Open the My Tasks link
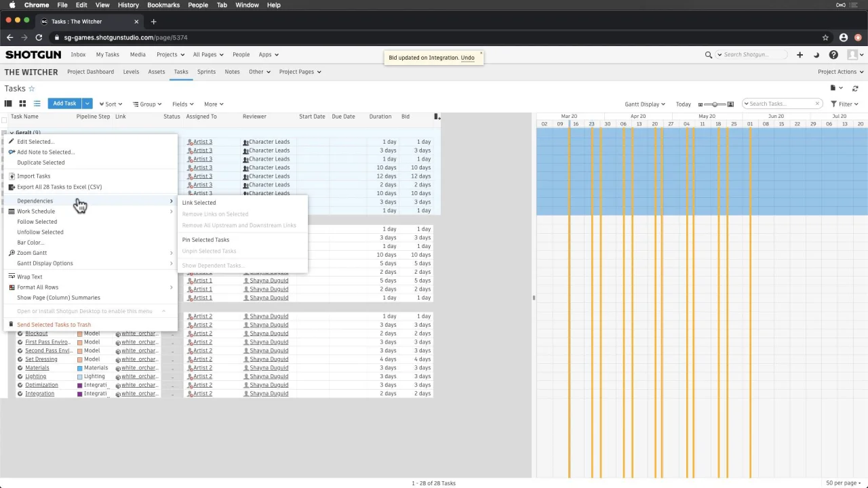868x488 pixels. 107,55
